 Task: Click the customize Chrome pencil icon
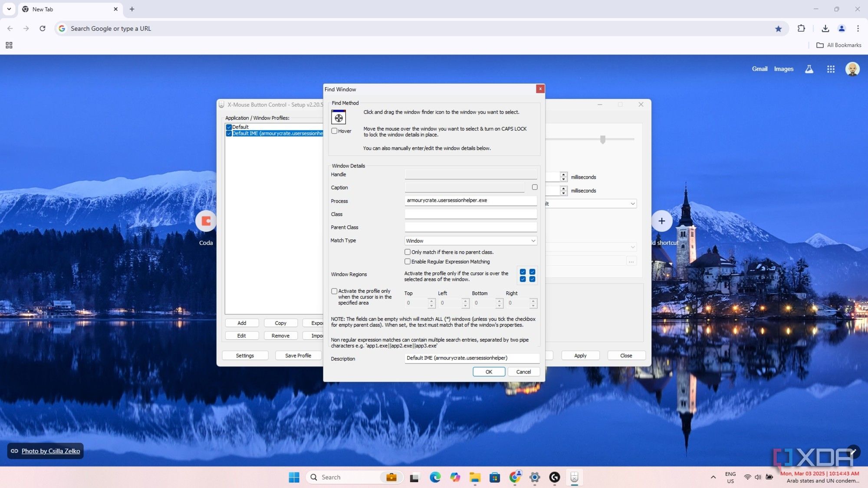coord(853,452)
